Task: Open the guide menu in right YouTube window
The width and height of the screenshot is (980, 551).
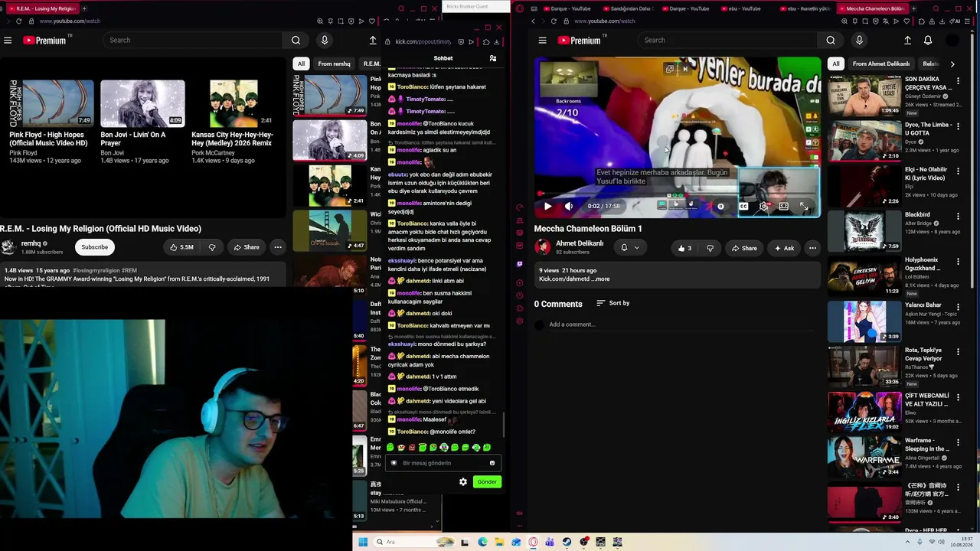Action: [x=542, y=40]
